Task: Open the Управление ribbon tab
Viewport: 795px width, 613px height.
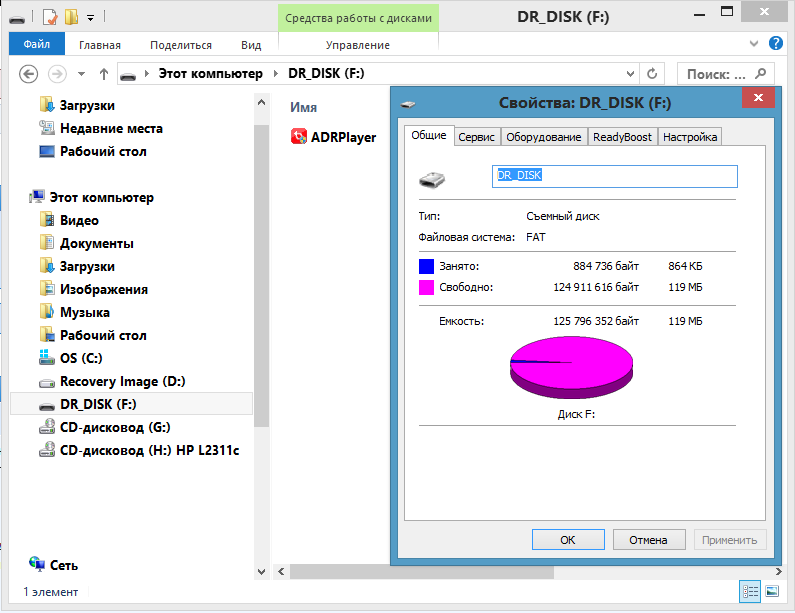Action: pos(357,45)
